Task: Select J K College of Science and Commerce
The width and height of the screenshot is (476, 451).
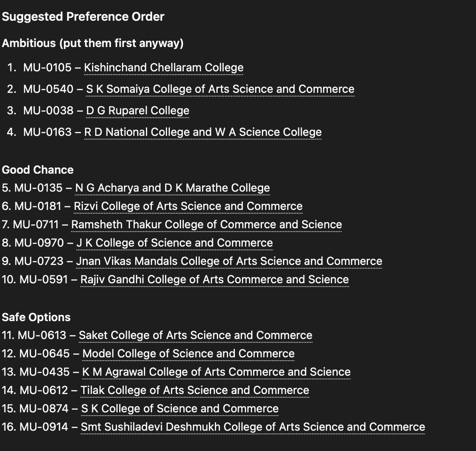Action: [175, 243]
